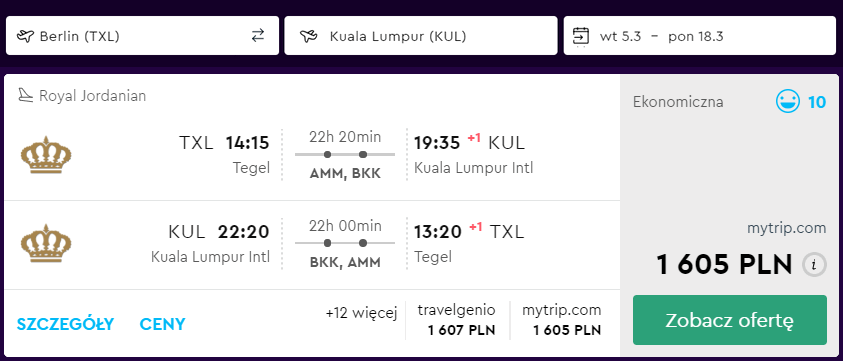
Task: Click the smiley rating icon showing 10
Action: [788, 101]
